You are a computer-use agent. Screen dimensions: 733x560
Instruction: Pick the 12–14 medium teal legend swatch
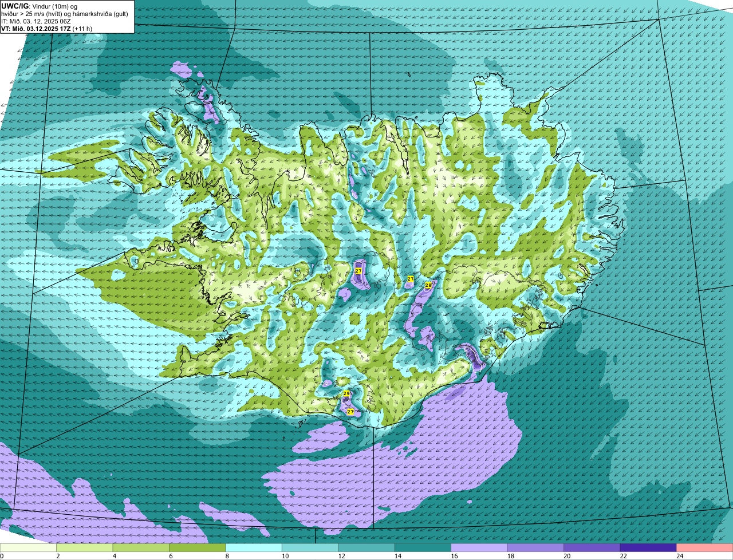pos(366,547)
